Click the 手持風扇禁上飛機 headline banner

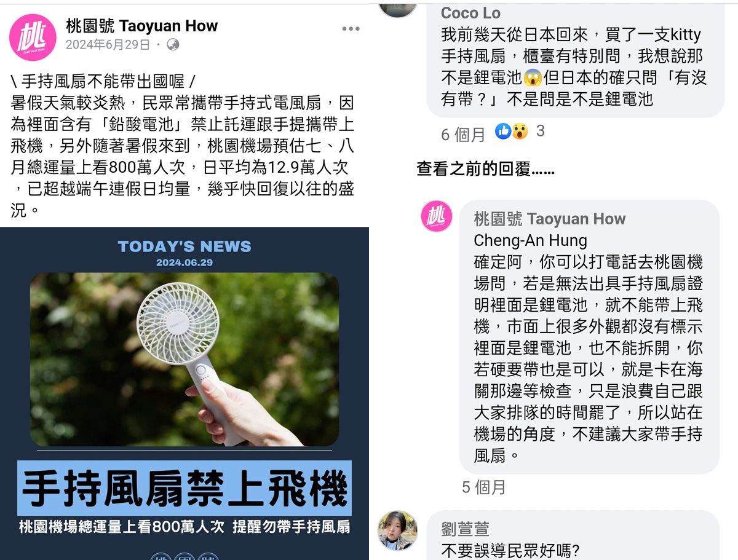coord(184,488)
